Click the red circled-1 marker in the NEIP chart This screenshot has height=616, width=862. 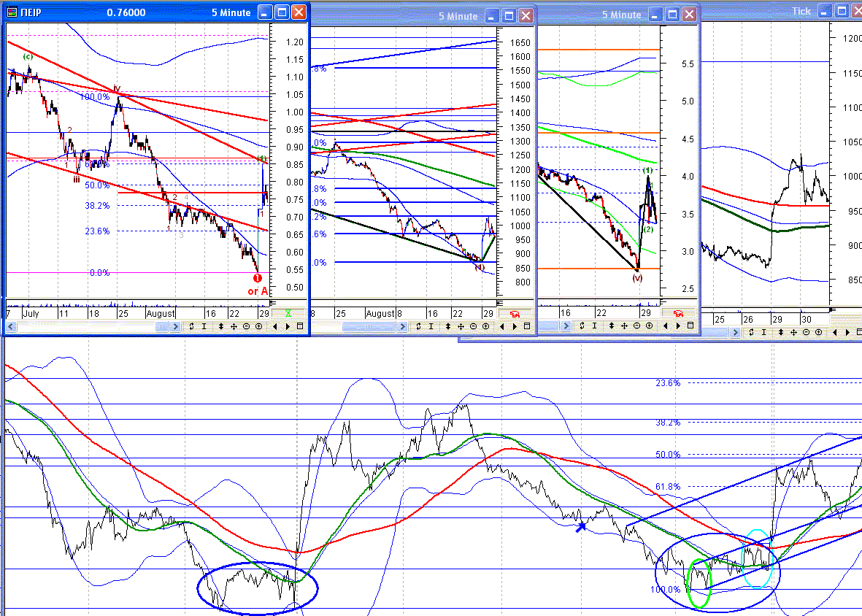point(257,278)
